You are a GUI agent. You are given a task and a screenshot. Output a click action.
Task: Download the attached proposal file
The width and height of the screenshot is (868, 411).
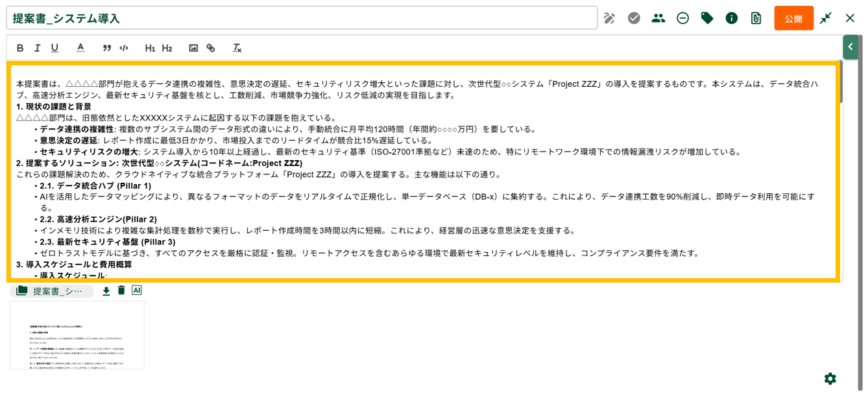click(106, 291)
